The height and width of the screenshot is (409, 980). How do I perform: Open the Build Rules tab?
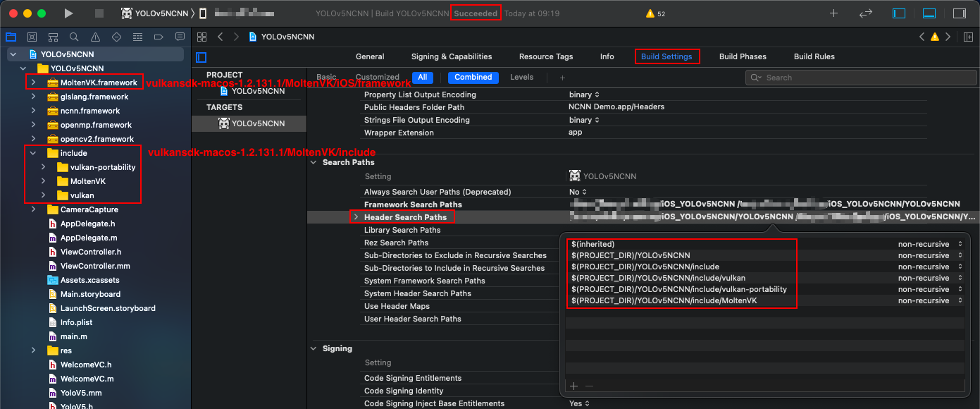[x=814, y=56]
